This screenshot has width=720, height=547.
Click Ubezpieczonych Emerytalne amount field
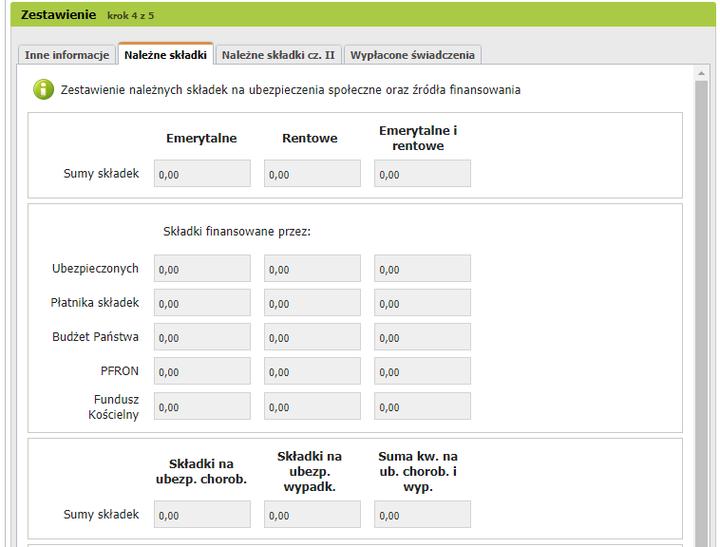[202, 269]
